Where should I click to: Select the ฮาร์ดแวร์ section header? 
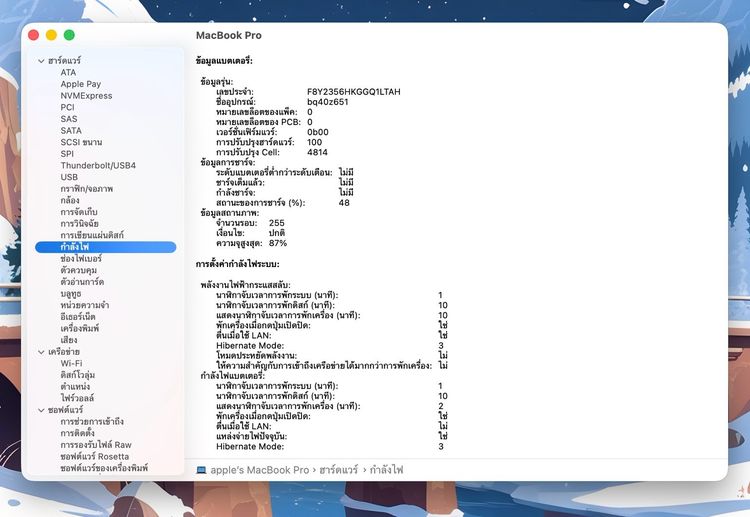(64, 61)
